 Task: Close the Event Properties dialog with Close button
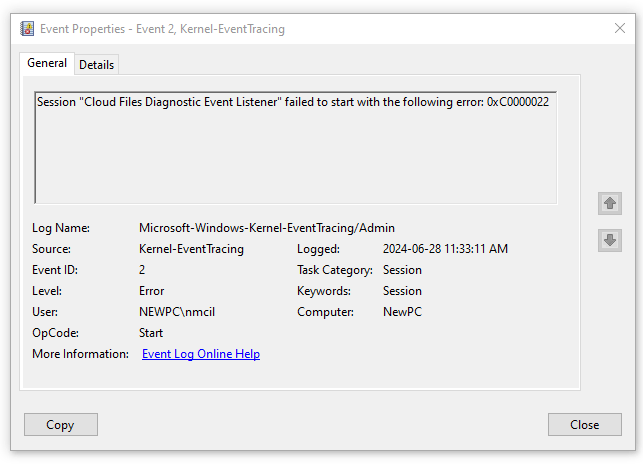585,424
